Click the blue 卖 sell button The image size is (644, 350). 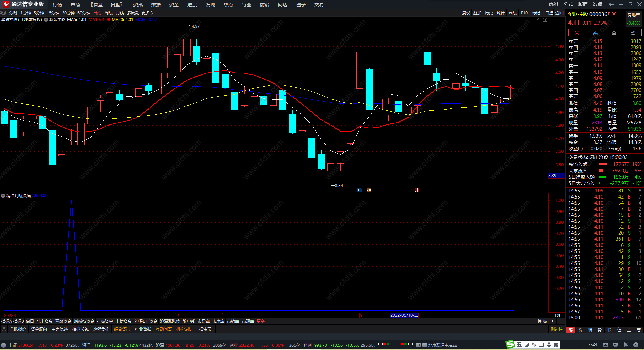coord(595,33)
